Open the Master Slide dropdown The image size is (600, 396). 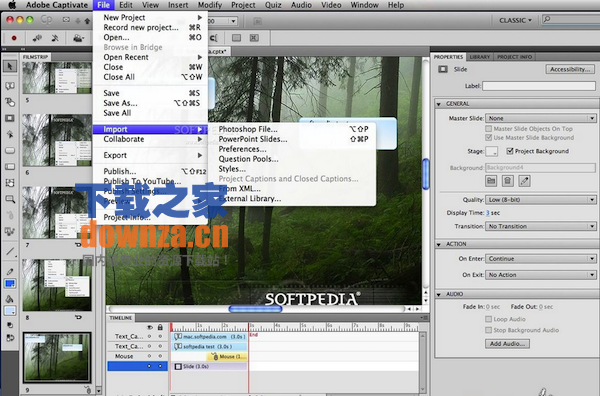[541, 118]
